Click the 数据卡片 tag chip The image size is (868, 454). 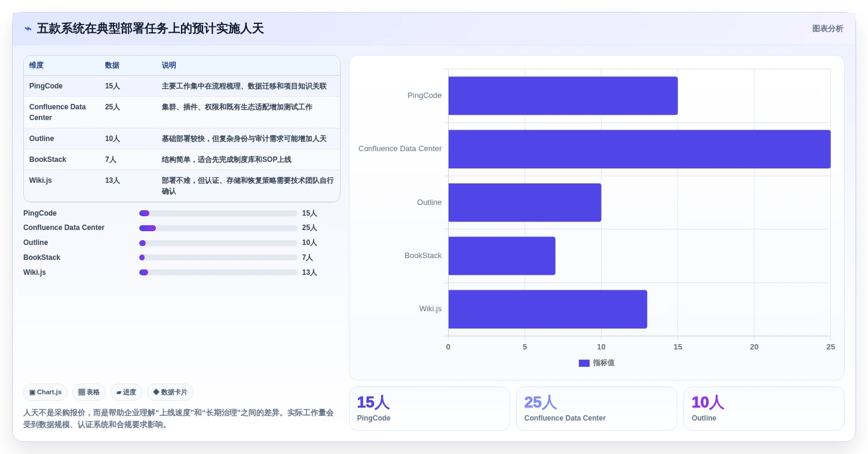[170, 392]
